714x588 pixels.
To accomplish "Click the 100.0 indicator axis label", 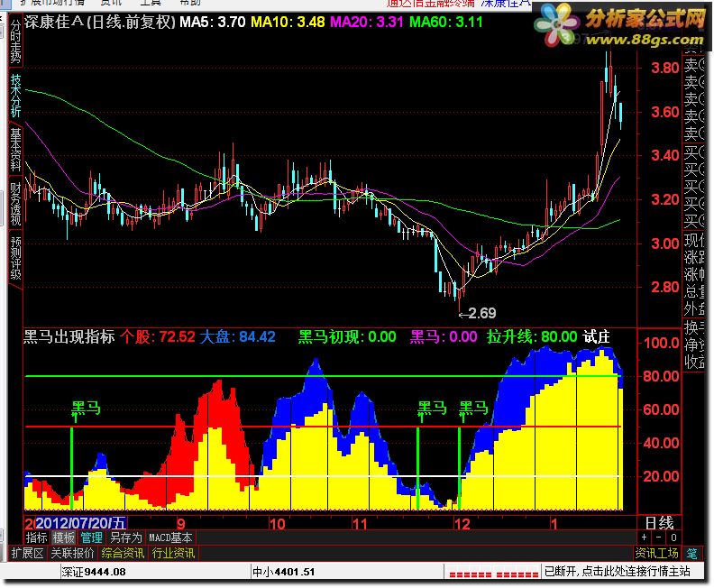I will click(x=661, y=343).
